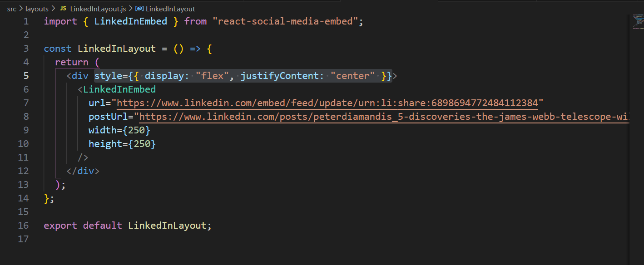The height and width of the screenshot is (265, 644).
Task: Click the LinkedIn embed feed URL on line 7
Action: (318, 103)
